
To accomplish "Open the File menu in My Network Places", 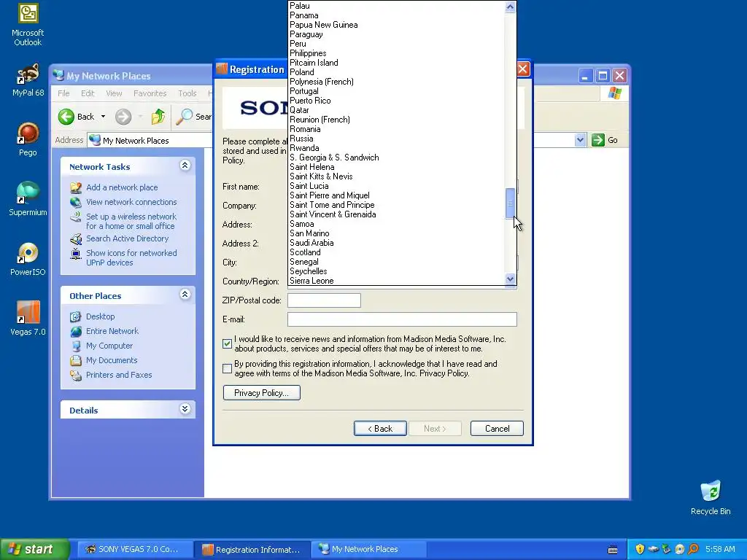I will click(x=63, y=93).
